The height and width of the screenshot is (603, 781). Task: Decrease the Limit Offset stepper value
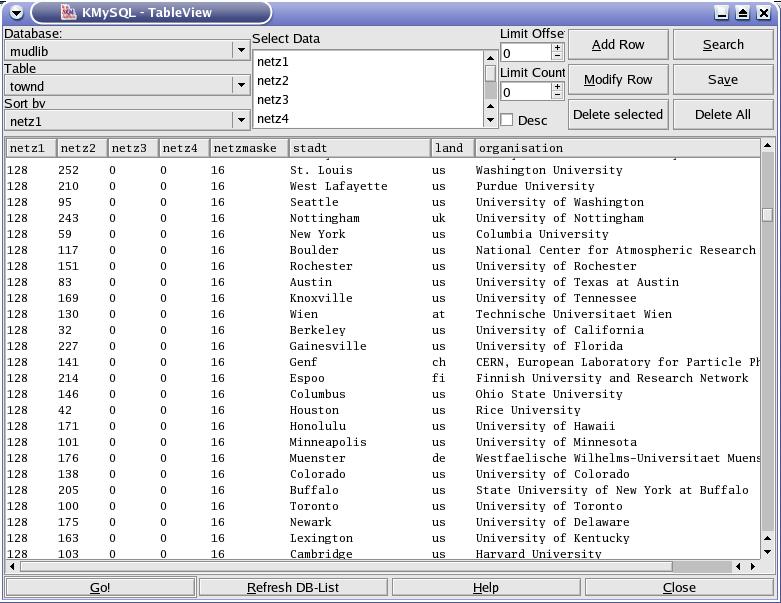click(x=557, y=56)
